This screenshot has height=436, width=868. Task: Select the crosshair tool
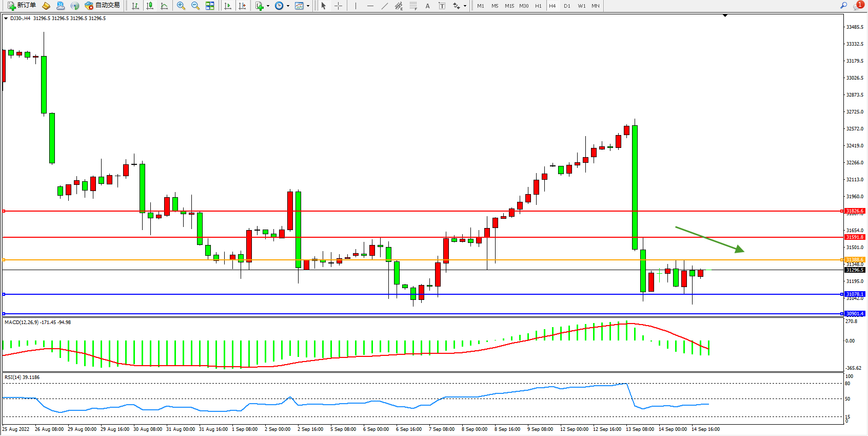pos(338,6)
